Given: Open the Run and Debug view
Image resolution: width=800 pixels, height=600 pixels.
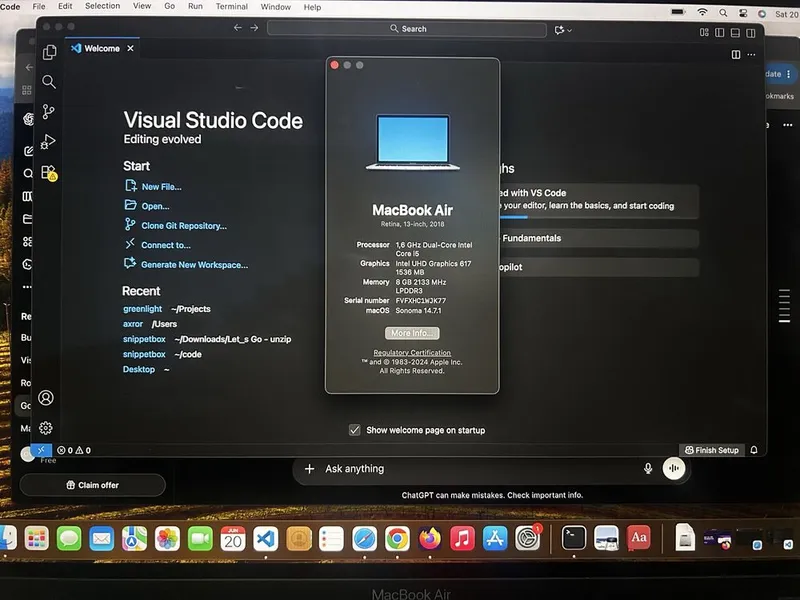Looking at the screenshot, I should point(48,142).
